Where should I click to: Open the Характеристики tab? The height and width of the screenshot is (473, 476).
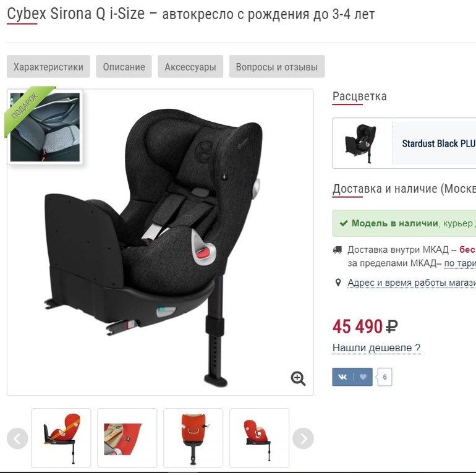(48, 67)
